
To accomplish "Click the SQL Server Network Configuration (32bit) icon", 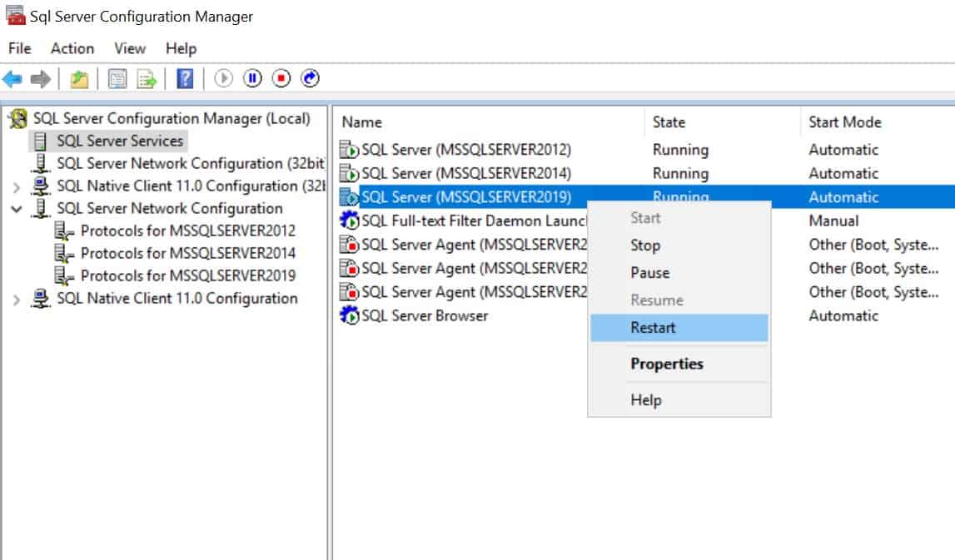I will point(41,163).
